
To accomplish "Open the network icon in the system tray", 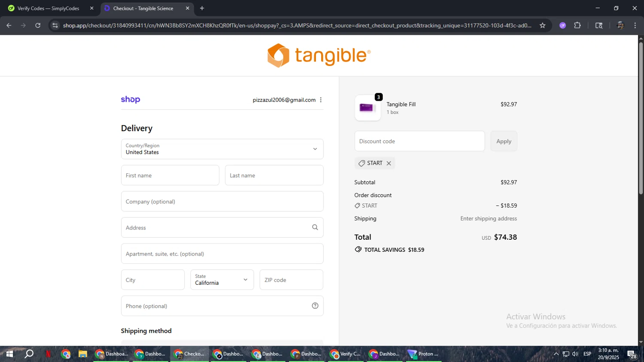I will point(566,354).
